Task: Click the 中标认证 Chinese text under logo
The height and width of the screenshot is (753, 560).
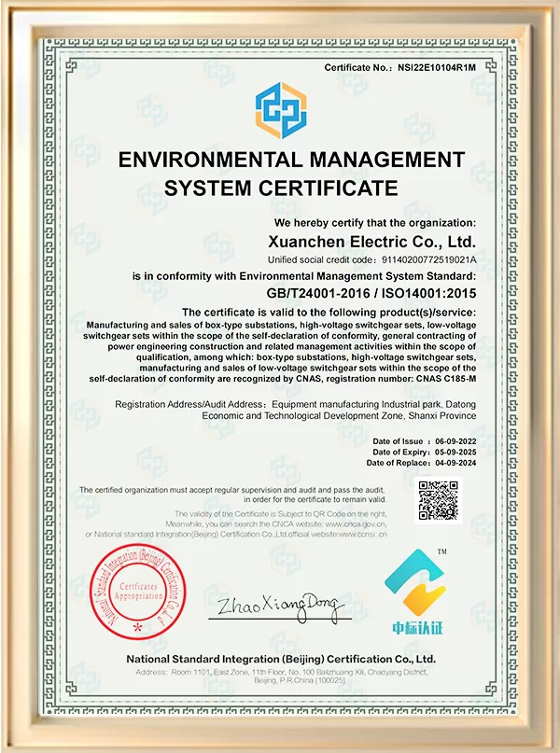Action: [416, 627]
